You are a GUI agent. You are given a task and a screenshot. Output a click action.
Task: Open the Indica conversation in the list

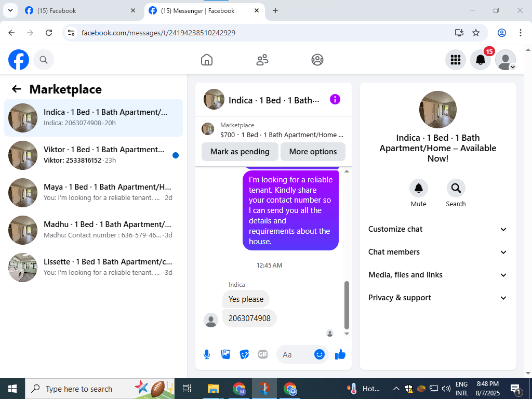[x=94, y=118]
